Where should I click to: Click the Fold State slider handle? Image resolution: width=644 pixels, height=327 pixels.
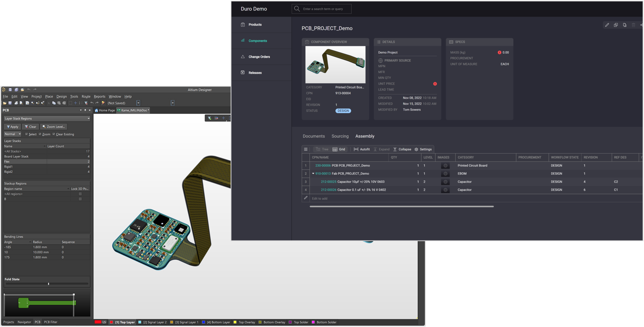tap(48, 284)
